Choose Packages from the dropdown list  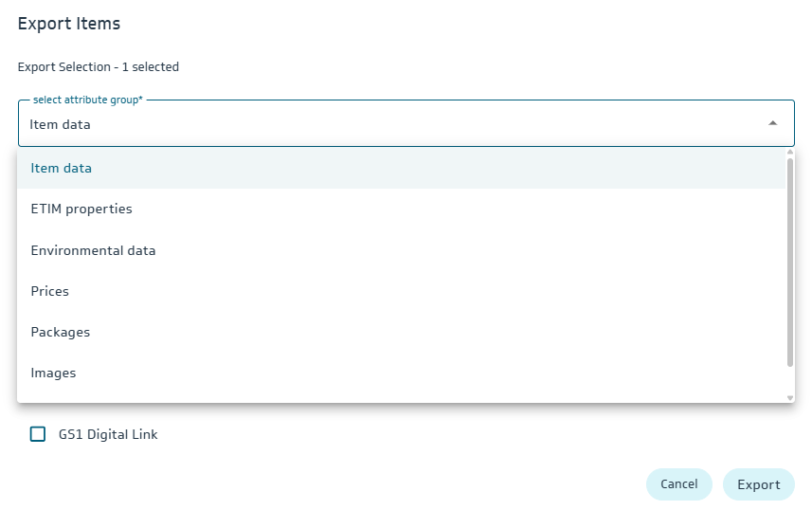click(61, 332)
